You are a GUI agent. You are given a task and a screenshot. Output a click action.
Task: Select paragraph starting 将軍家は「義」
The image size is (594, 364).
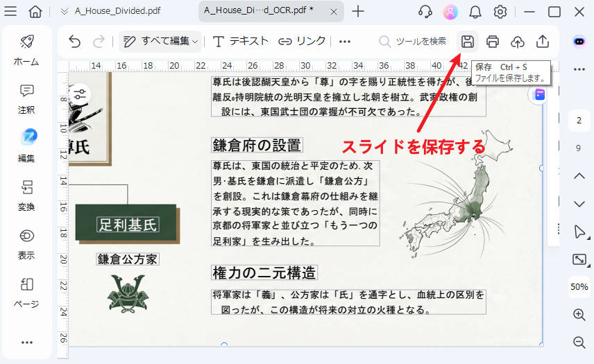coord(348,302)
